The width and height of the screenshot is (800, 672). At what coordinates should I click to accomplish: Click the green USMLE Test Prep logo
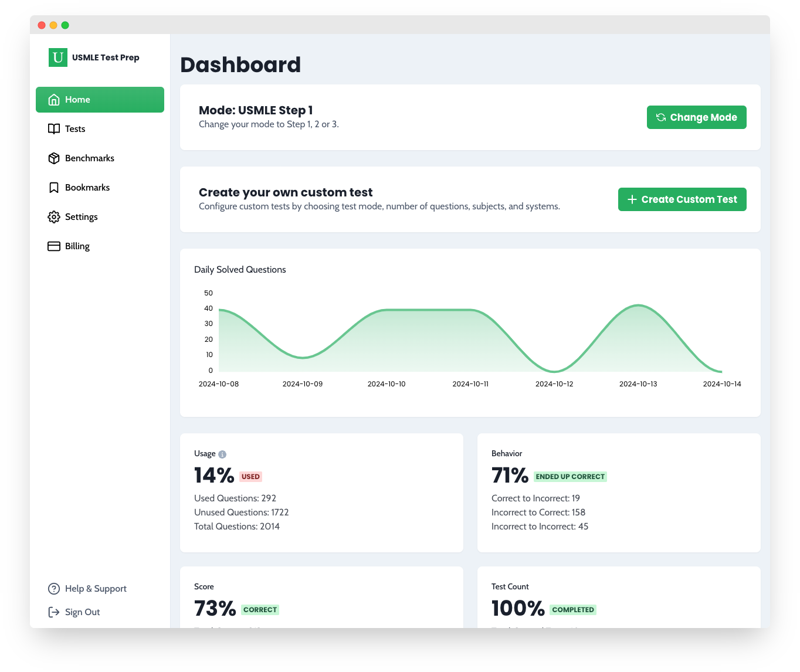tap(58, 57)
